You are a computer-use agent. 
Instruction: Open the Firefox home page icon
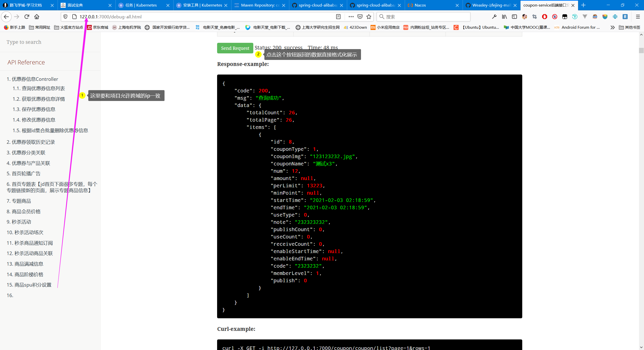click(37, 17)
